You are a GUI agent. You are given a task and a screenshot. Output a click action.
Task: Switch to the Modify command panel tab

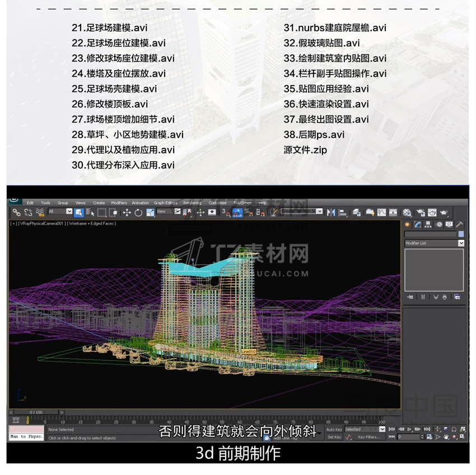418,225
